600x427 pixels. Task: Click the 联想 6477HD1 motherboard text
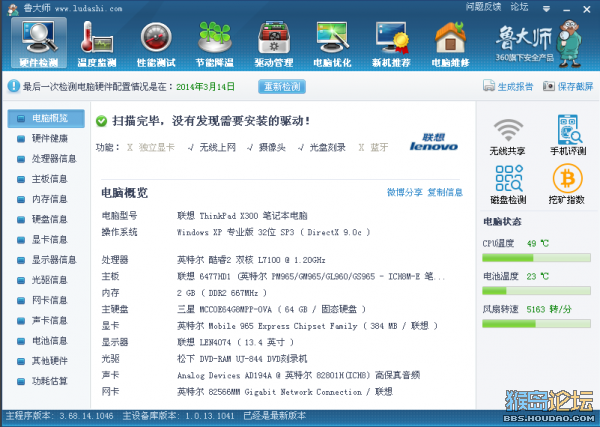311,276
